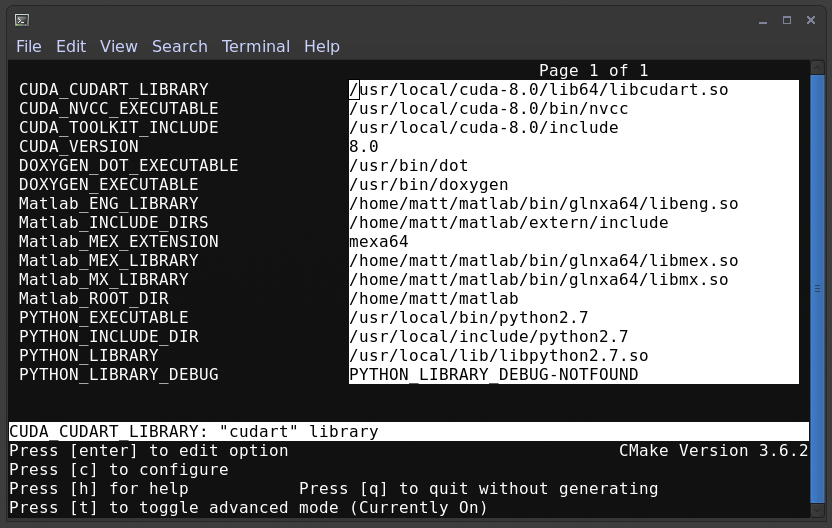
Task: Open the Help menu
Action: pyautogui.click(x=322, y=47)
